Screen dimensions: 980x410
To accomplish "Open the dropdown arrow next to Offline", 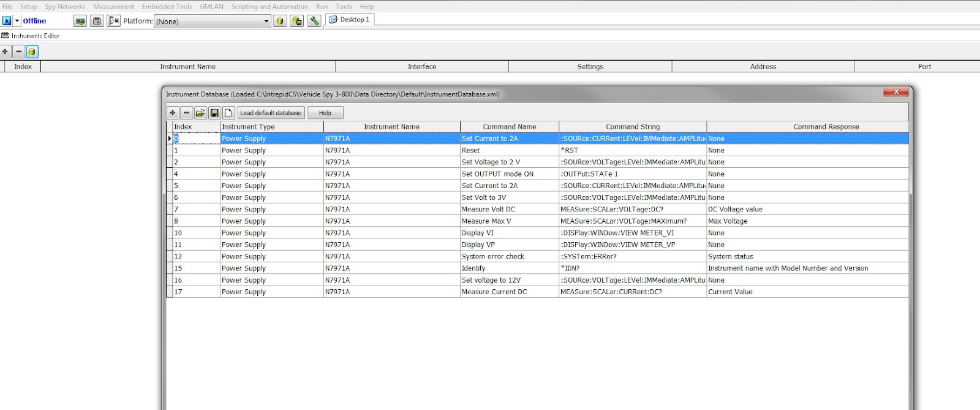I will pos(17,21).
